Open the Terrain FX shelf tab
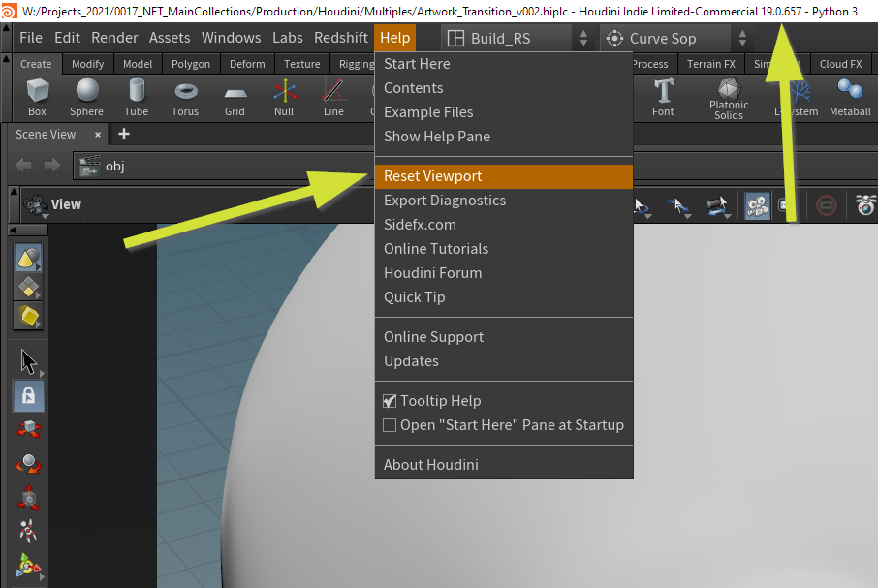Viewport: 878px width, 588px height. (711, 64)
